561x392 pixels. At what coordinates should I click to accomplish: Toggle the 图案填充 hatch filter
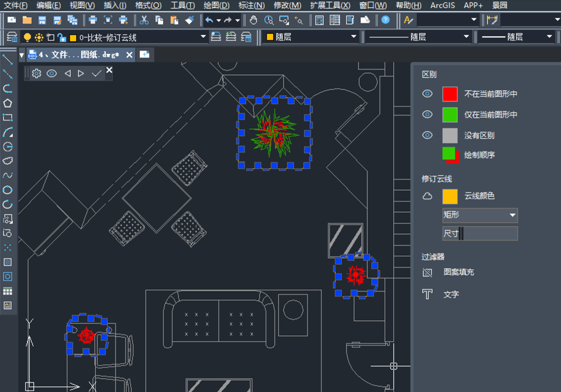coord(427,273)
